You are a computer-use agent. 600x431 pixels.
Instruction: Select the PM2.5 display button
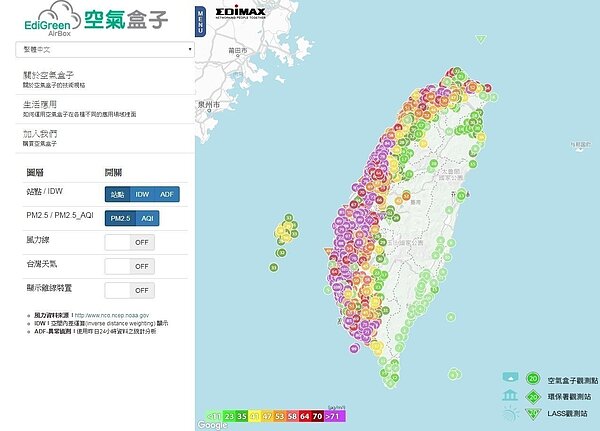pos(121,218)
